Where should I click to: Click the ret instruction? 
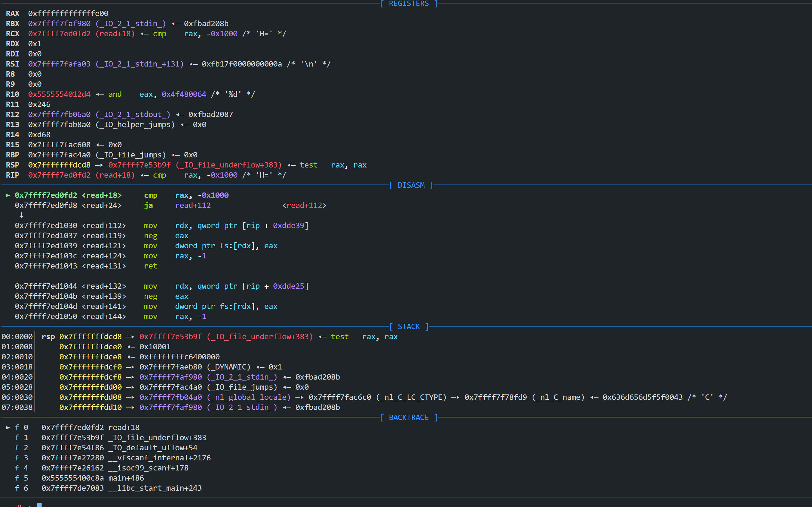[x=151, y=266]
